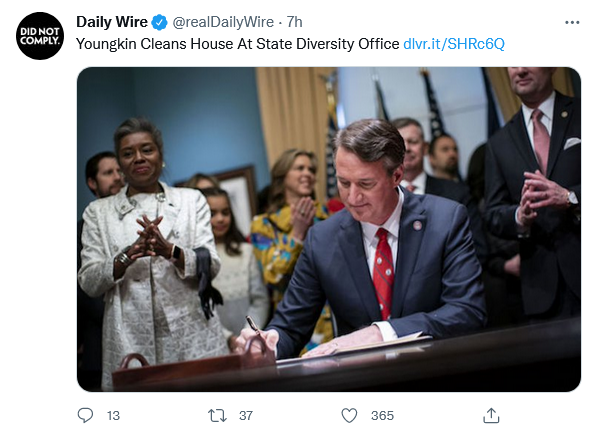Click the pen in the signer's hand
This screenshot has height=437, width=598.
click(253, 324)
